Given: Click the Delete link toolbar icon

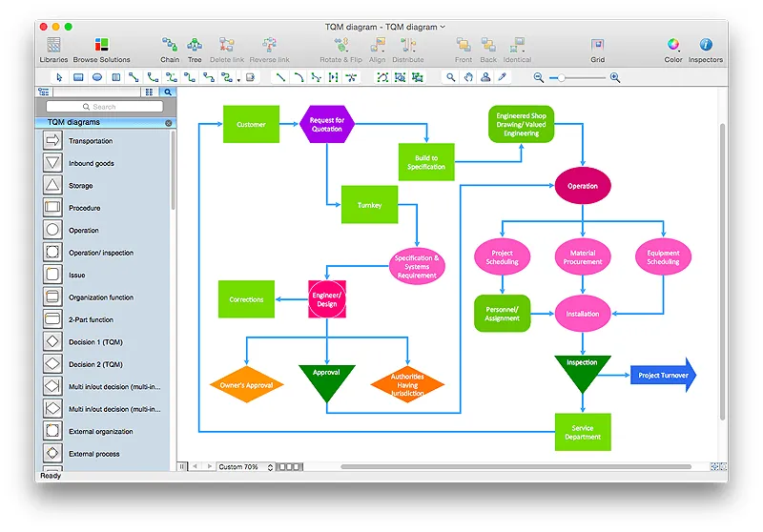Looking at the screenshot, I should [x=227, y=51].
